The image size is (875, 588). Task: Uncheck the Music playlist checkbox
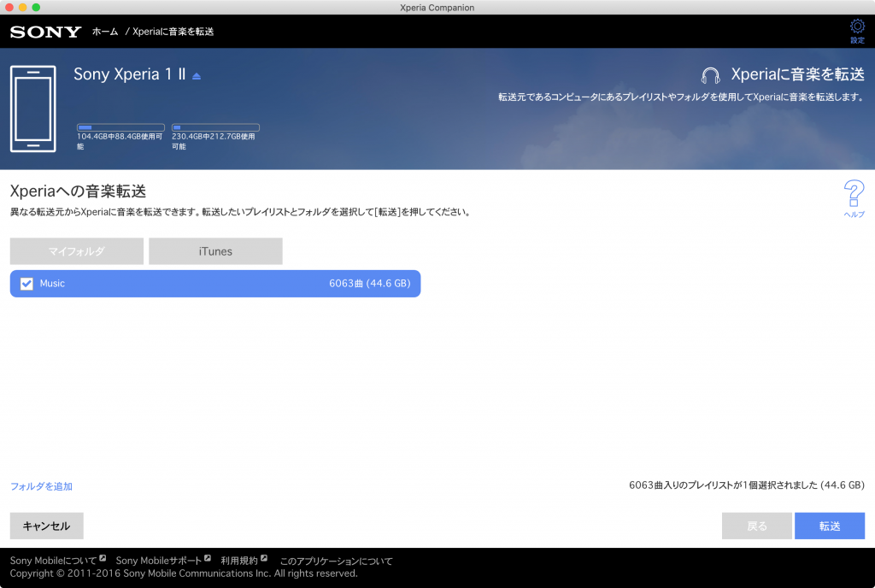[x=26, y=284]
